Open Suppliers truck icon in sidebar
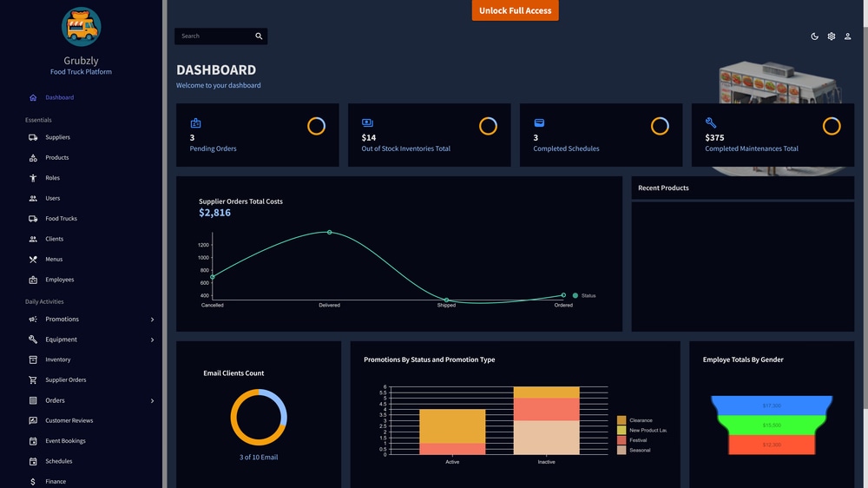 click(x=33, y=137)
